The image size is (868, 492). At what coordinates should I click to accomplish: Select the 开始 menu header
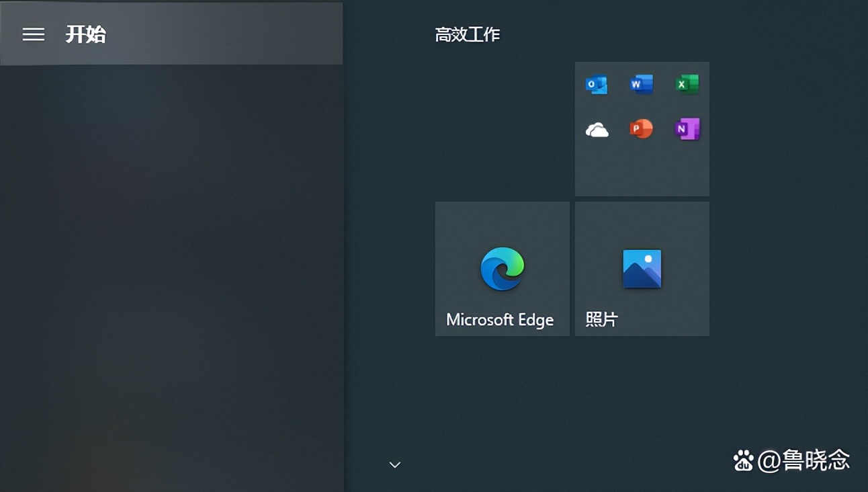pyautogui.click(x=86, y=34)
